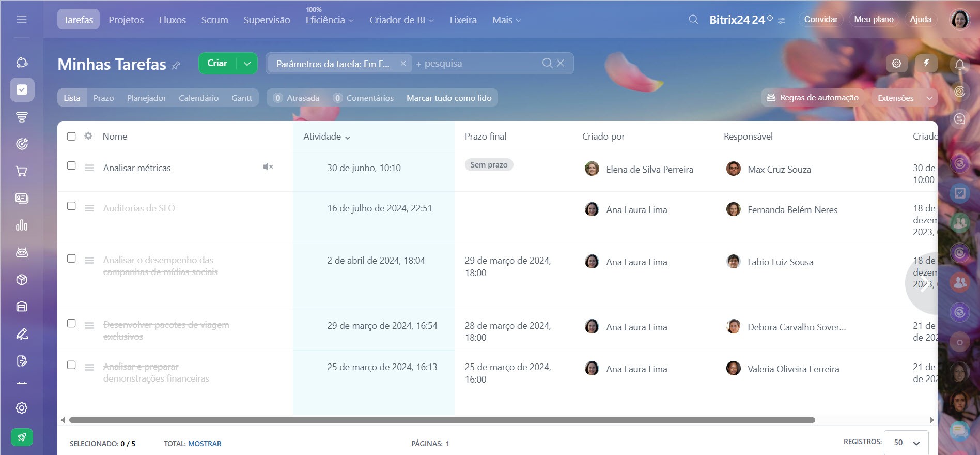Open the box inventory sidebar icon
Screen dimensions: 980x455
pyautogui.click(x=22, y=280)
